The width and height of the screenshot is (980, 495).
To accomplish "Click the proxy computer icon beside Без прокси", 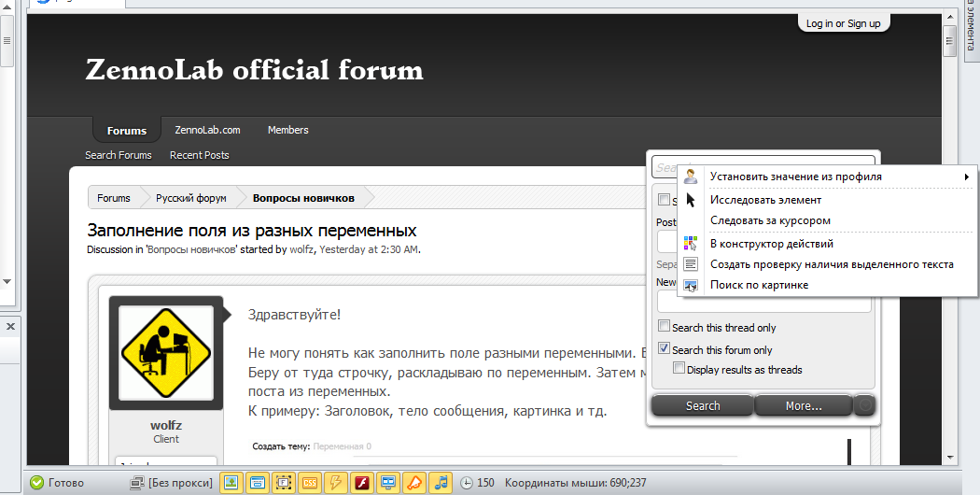I will pos(137,483).
